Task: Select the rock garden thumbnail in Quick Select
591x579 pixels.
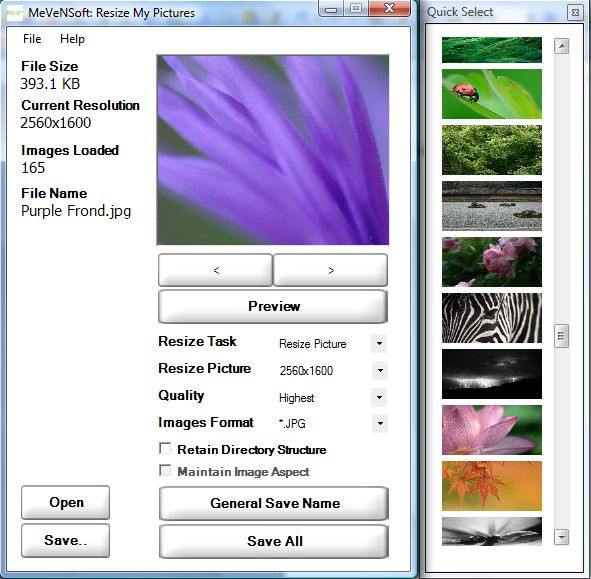Action: coord(492,206)
